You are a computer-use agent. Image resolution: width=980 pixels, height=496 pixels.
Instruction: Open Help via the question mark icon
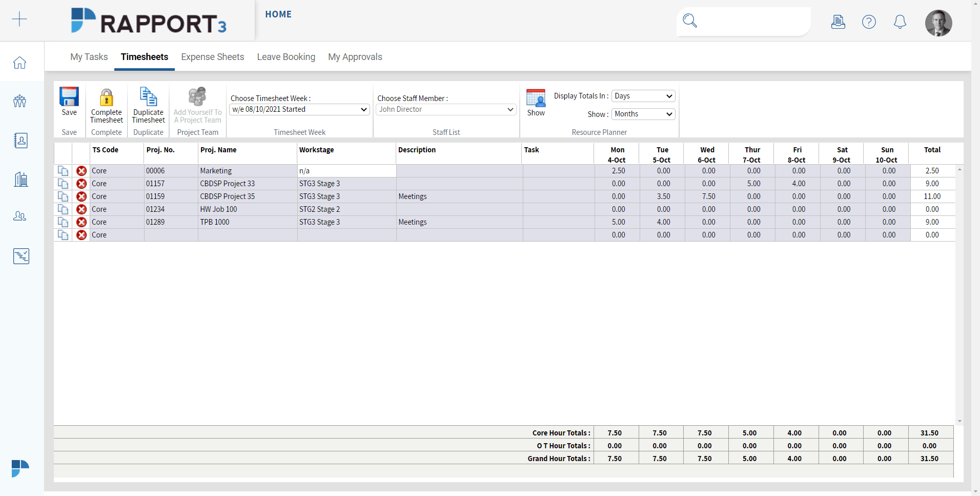(x=869, y=22)
